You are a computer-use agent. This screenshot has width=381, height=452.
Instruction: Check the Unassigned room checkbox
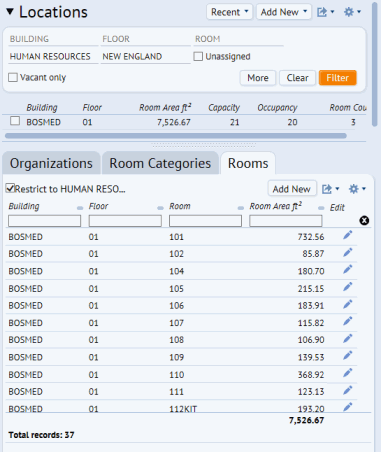(x=198, y=56)
